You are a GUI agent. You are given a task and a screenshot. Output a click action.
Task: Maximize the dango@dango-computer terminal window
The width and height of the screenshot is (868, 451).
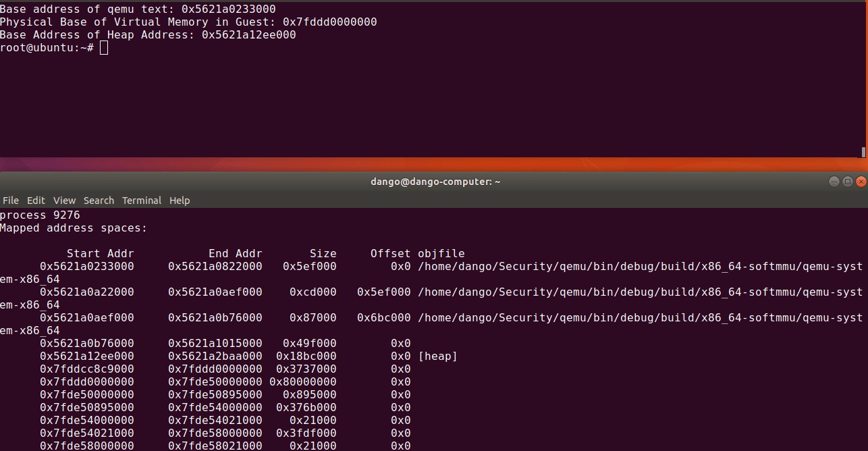848,182
